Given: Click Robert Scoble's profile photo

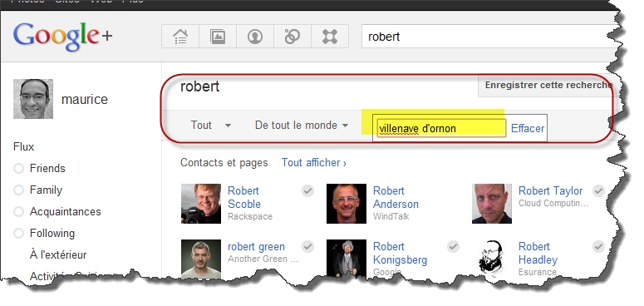Looking at the screenshot, I should tap(201, 204).
